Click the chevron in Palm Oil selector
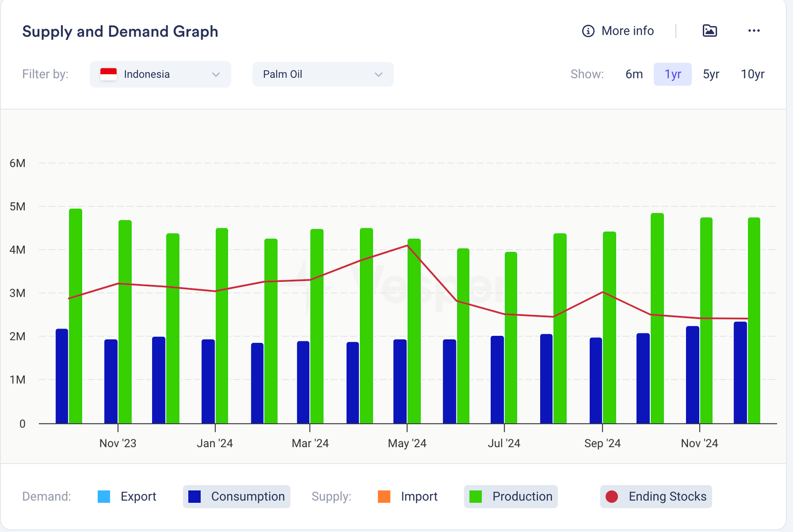 [x=379, y=75]
